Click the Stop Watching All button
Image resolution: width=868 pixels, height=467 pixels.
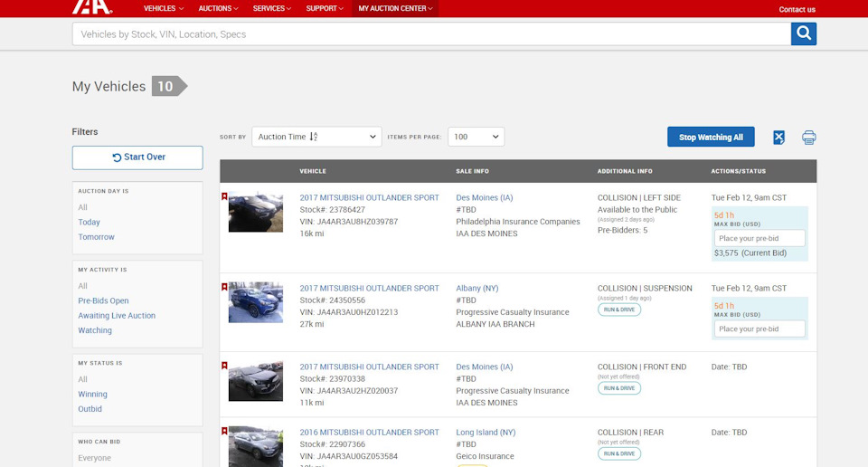(x=711, y=137)
